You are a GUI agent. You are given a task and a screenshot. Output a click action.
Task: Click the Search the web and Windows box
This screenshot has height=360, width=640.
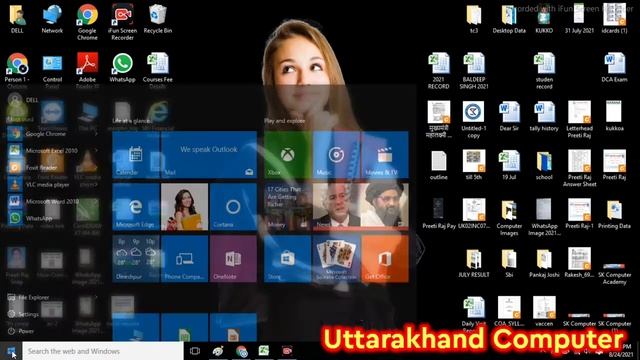[103, 351]
